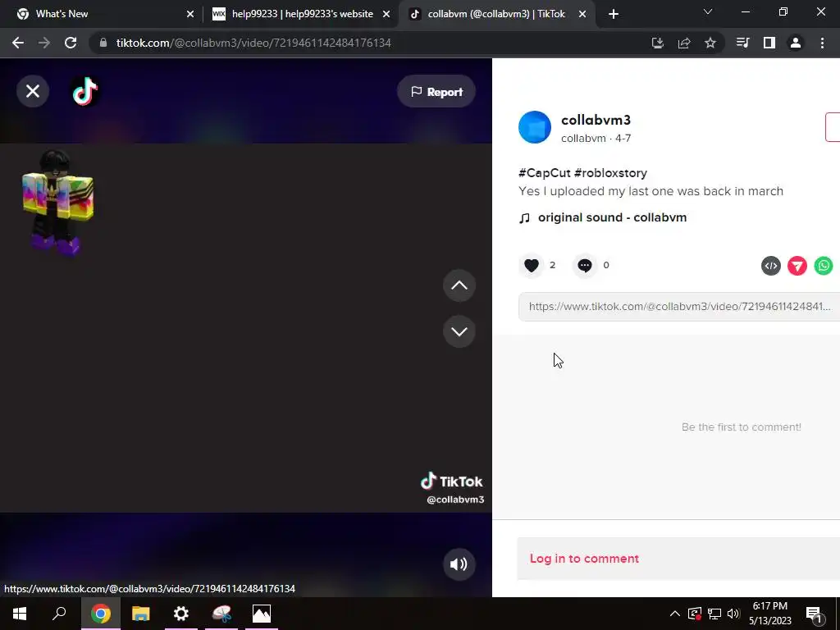Click the TikTok logo icon
Image resolution: width=840 pixels, height=630 pixels.
point(84,91)
